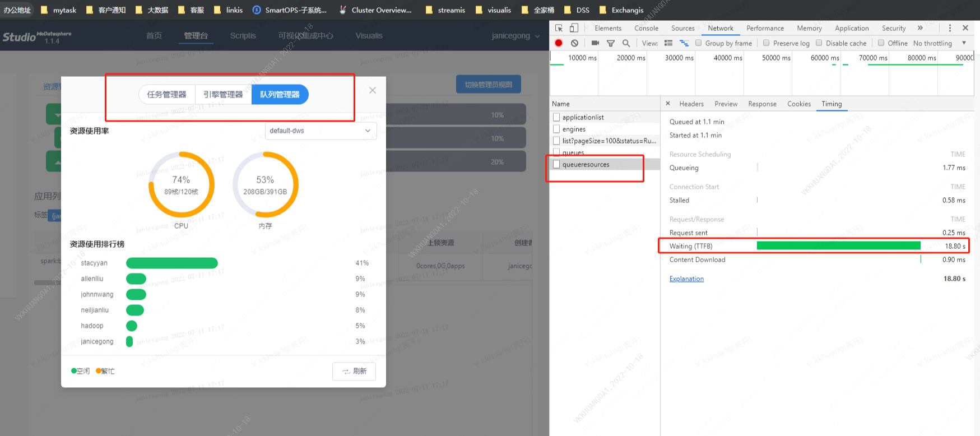Go to the 首页 nav item
This screenshot has height=436, width=980.
[154, 35]
